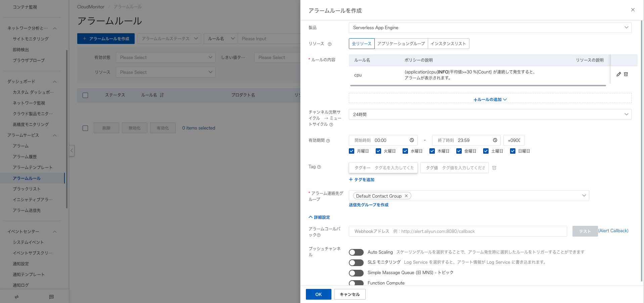The height and width of the screenshot is (303, 644).
Task: Select the 全リソース resource tab
Action: point(362,44)
